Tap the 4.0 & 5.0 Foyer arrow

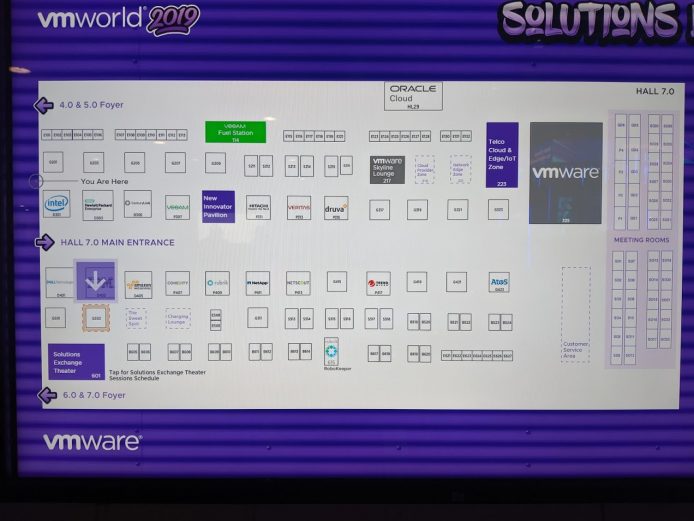coord(44,105)
